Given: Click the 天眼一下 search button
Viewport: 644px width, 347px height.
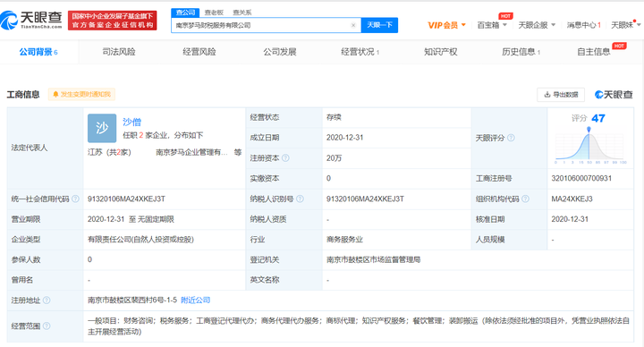Looking at the screenshot, I should click(x=379, y=25).
